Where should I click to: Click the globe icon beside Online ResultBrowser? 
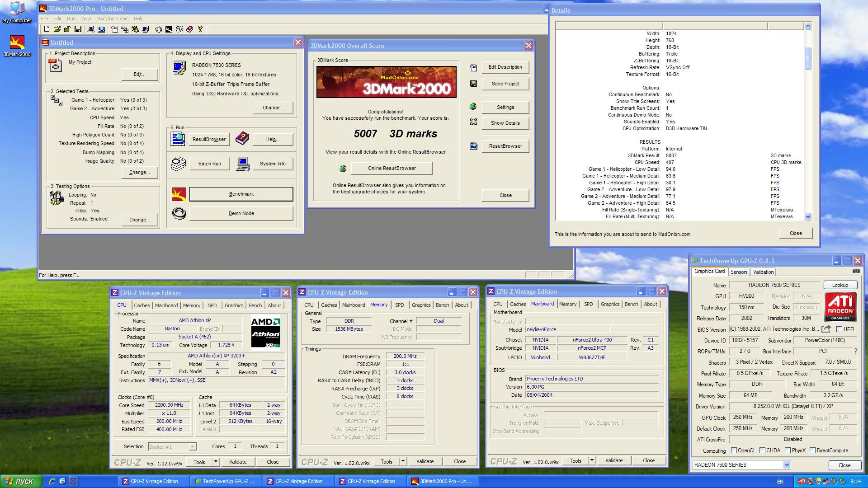point(343,168)
